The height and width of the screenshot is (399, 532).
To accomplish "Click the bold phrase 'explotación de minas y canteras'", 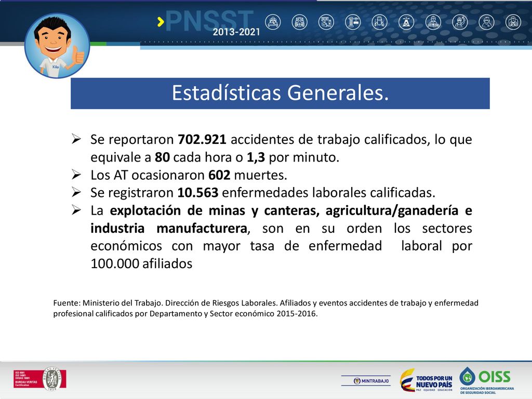I will coord(215,211).
